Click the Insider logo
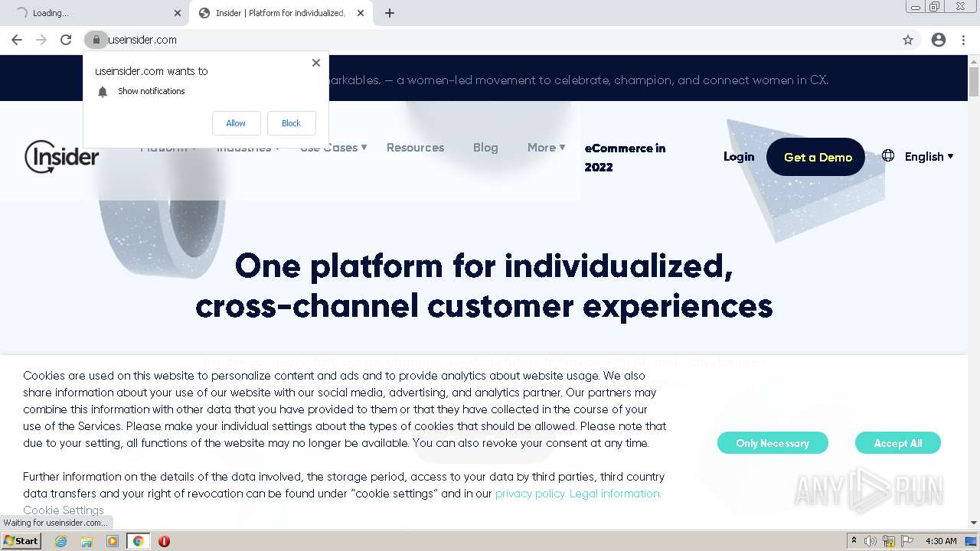Image resolution: width=980 pixels, height=551 pixels. click(61, 157)
